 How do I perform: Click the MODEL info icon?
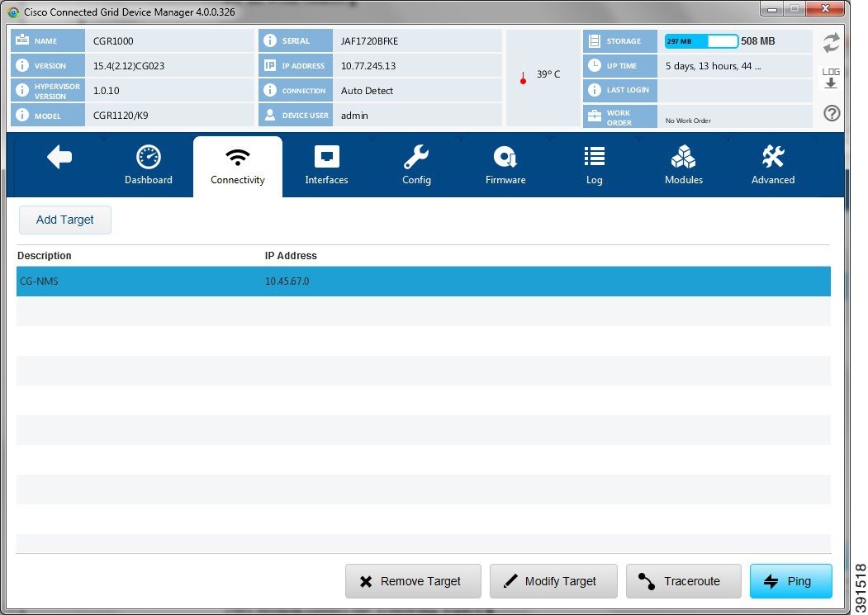pos(22,115)
